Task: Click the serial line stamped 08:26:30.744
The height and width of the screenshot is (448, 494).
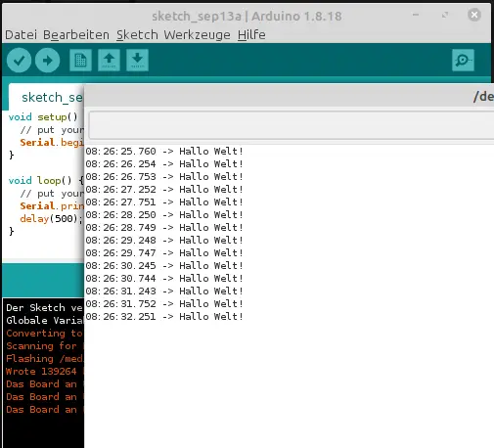Action: (x=164, y=279)
